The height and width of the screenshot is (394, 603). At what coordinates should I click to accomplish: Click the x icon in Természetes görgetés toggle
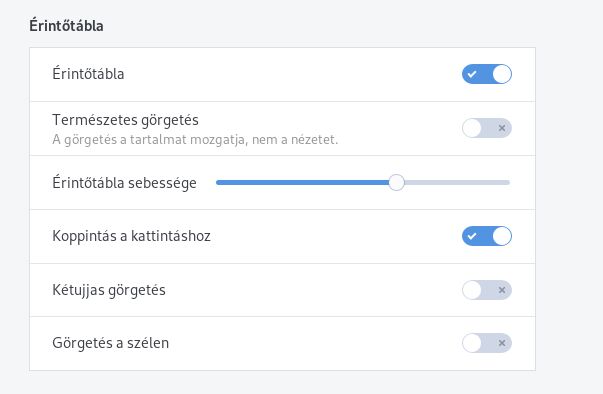501,128
